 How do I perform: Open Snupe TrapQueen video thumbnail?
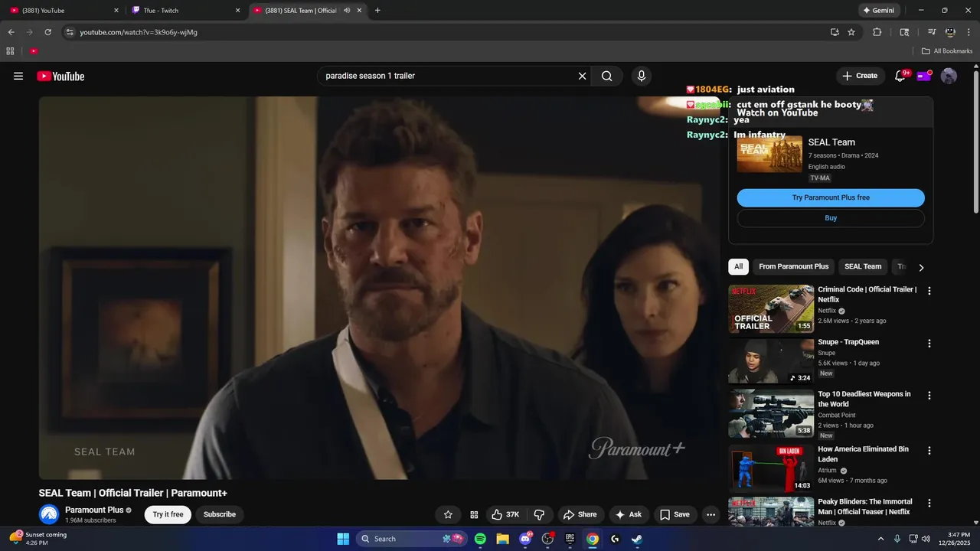pyautogui.click(x=771, y=361)
